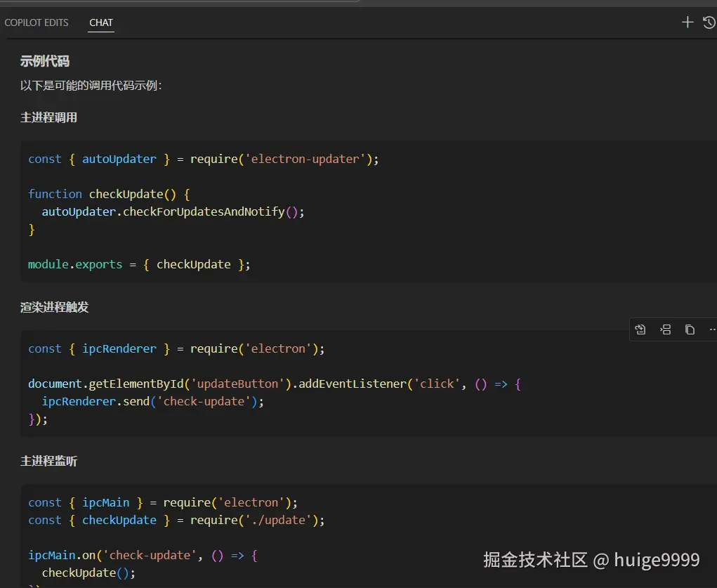Viewport: 717px width, 588px height.
Task: Click ipcRenderer.send('check-update') line
Action: pyautogui.click(x=152, y=402)
